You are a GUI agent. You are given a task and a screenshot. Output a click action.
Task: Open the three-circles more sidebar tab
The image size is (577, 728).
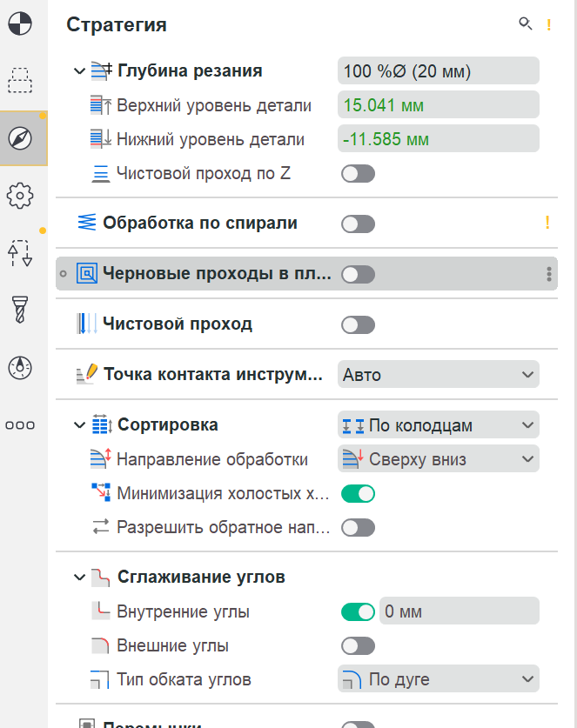coord(20,425)
